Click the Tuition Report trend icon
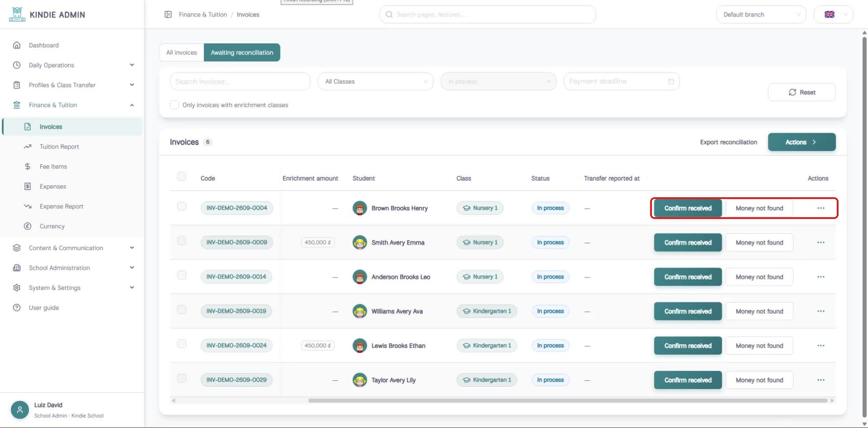 (x=28, y=146)
